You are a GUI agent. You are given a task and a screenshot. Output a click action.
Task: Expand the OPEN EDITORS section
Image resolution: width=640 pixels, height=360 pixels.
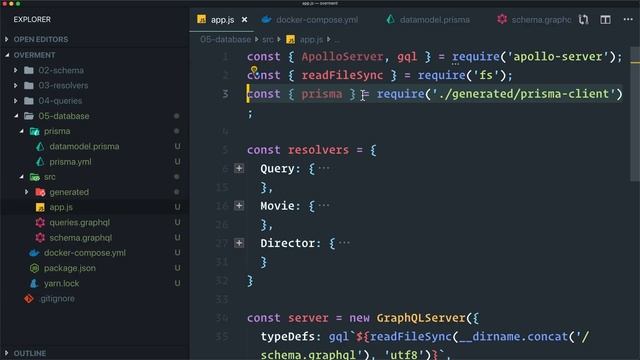(7, 39)
